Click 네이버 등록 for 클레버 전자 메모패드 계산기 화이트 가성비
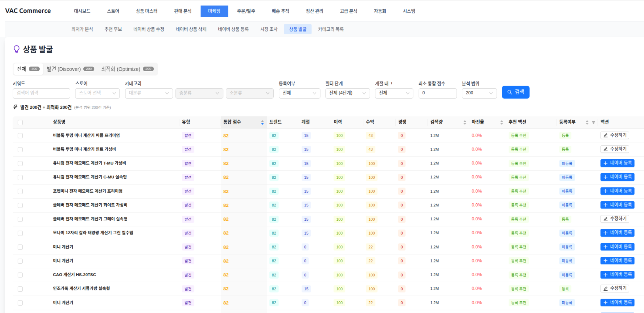Screen dimensions: 644x313 617,205
